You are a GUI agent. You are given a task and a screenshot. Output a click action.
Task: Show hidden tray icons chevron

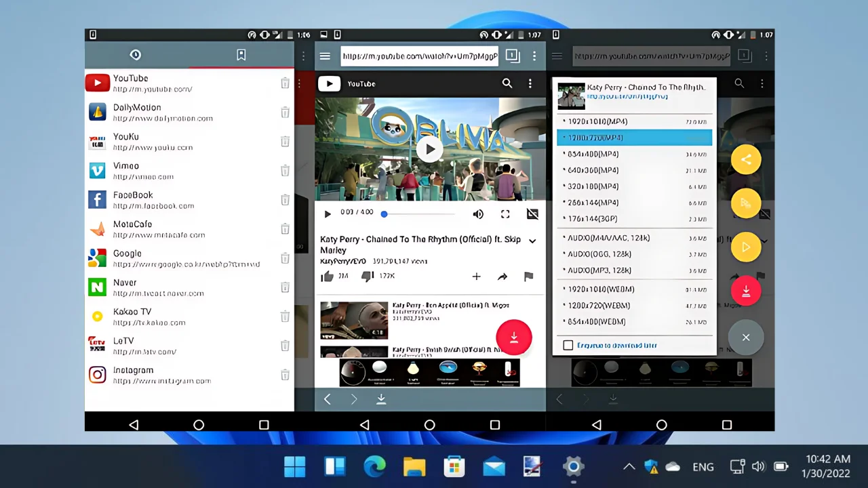pos(629,466)
